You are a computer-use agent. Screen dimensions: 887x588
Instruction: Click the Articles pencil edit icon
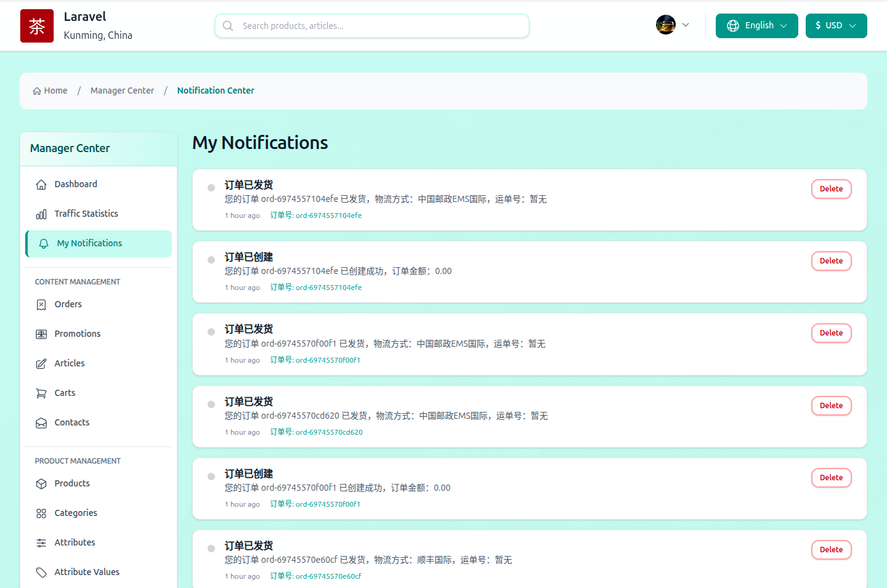[41, 364]
